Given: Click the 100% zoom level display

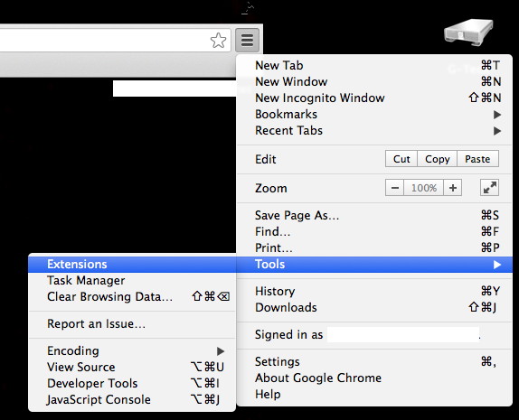Looking at the screenshot, I should coord(424,188).
